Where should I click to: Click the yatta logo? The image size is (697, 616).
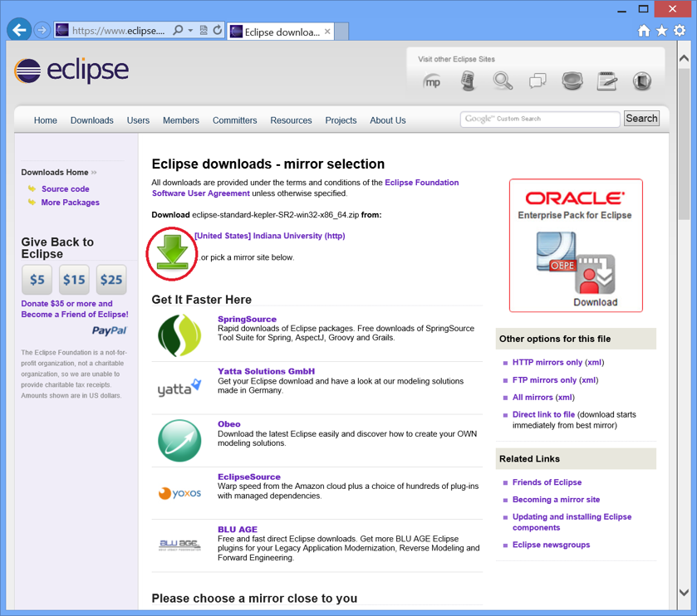(x=179, y=389)
